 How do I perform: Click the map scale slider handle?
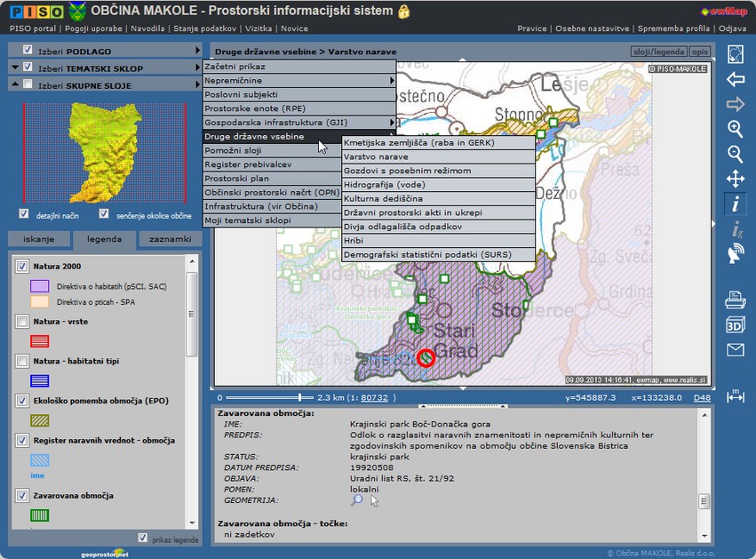[300, 397]
